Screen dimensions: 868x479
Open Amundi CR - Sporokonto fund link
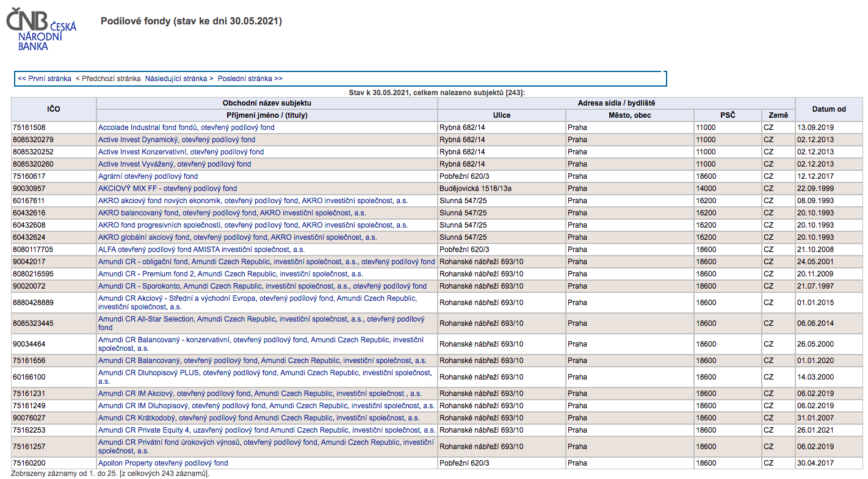tap(262, 286)
